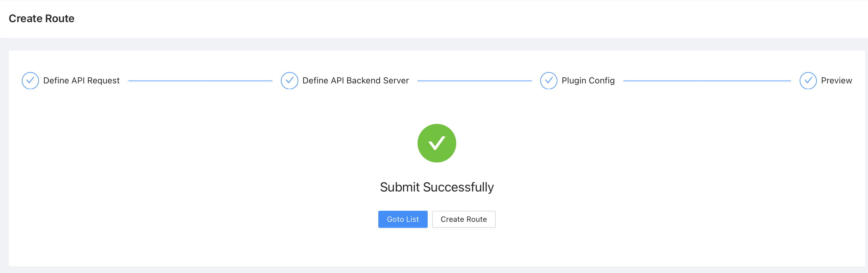Click the empty header area right of the title
This screenshot has width=868, height=273.
click(x=472, y=19)
